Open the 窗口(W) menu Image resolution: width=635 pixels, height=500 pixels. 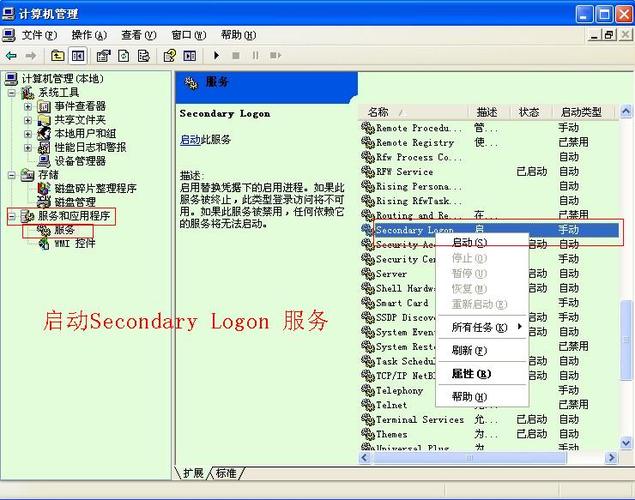(189, 35)
